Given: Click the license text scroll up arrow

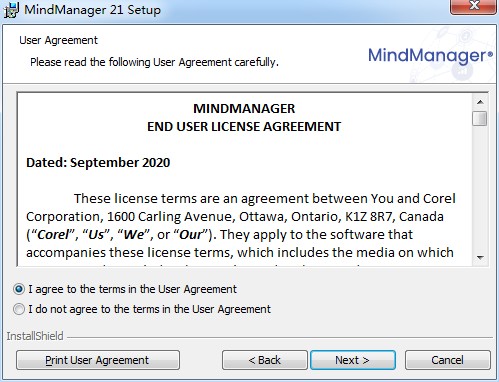Looking at the screenshot, I should click(x=480, y=102).
